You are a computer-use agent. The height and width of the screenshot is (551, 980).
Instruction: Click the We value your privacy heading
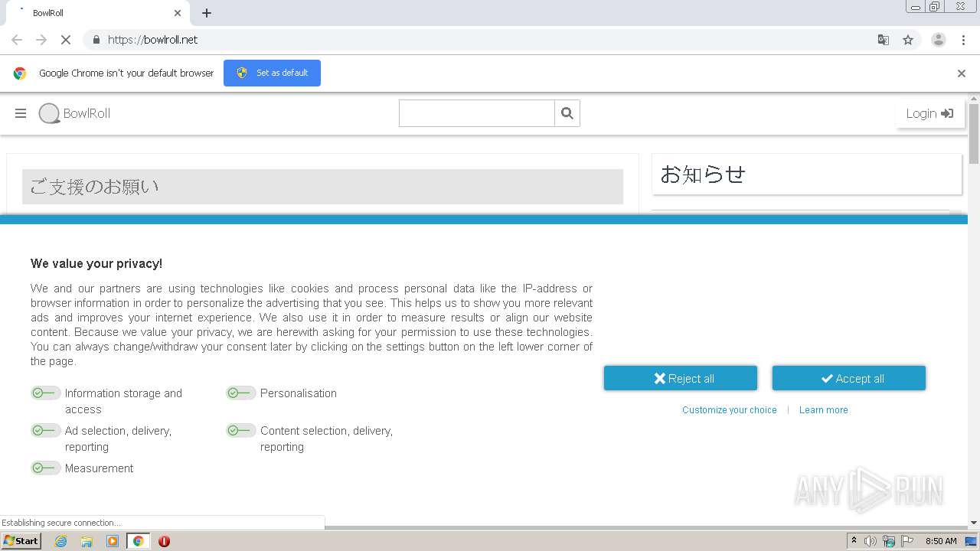click(96, 263)
